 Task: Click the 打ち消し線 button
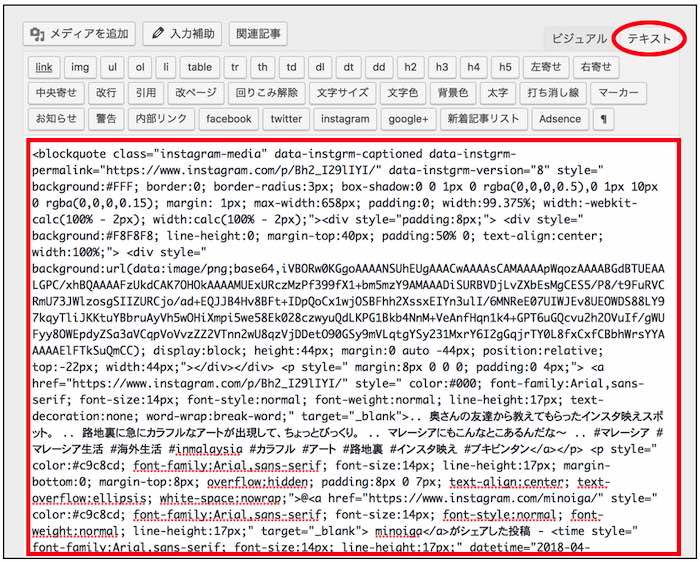click(553, 93)
